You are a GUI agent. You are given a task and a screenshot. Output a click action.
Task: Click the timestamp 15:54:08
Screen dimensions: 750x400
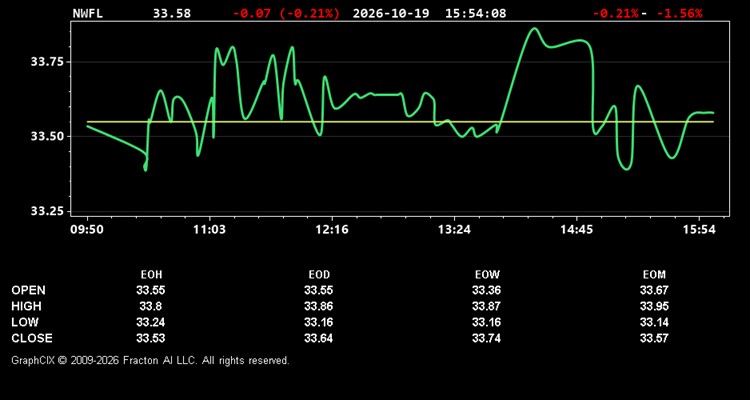coord(475,13)
